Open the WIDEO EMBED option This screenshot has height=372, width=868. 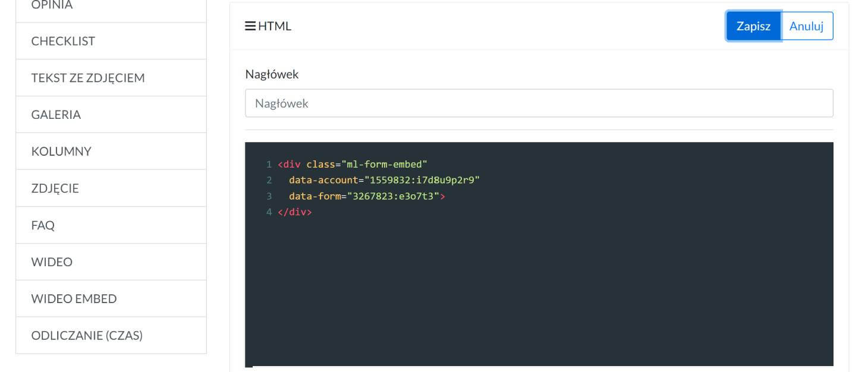(x=111, y=299)
